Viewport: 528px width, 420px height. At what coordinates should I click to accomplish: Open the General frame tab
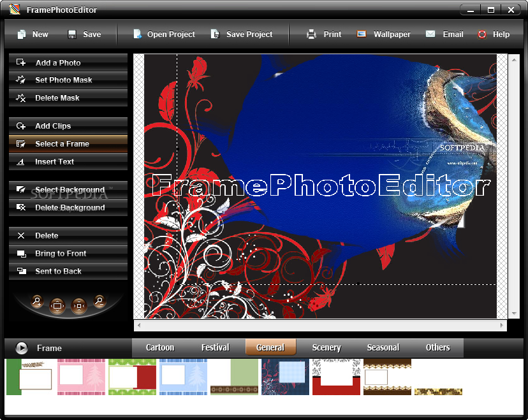(x=270, y=347)
